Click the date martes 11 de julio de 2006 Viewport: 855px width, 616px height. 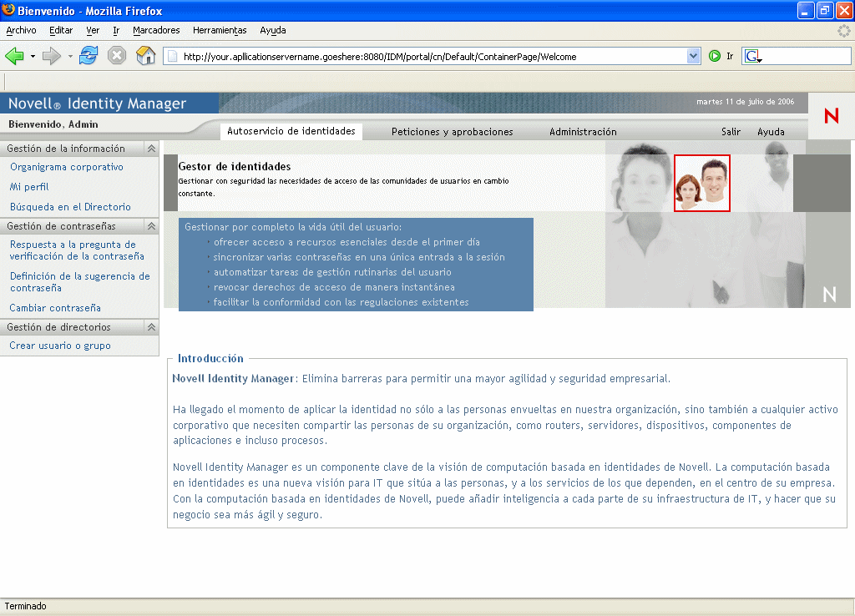(x=745, y=101)
